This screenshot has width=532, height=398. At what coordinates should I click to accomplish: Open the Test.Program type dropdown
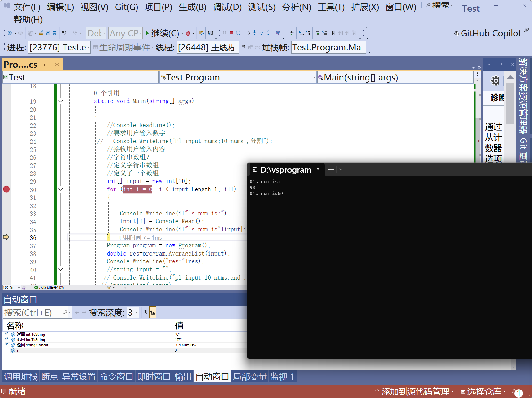[238, 77]
